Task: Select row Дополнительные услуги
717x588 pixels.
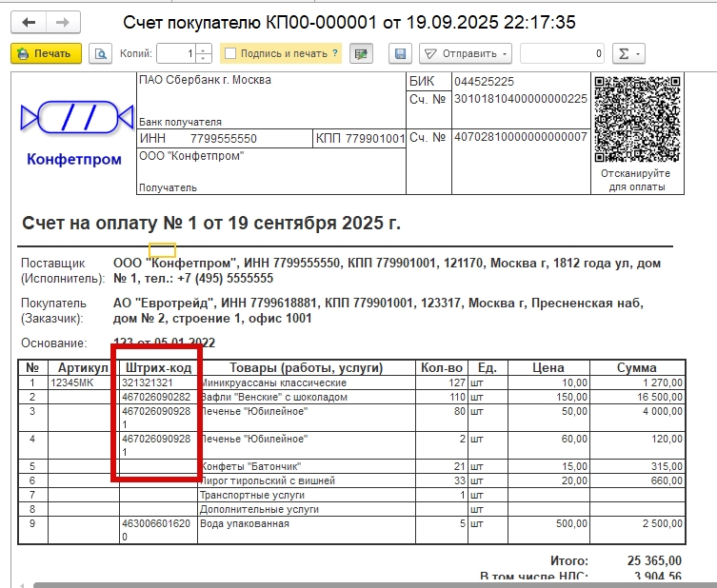Action: (x=351, y=509)
